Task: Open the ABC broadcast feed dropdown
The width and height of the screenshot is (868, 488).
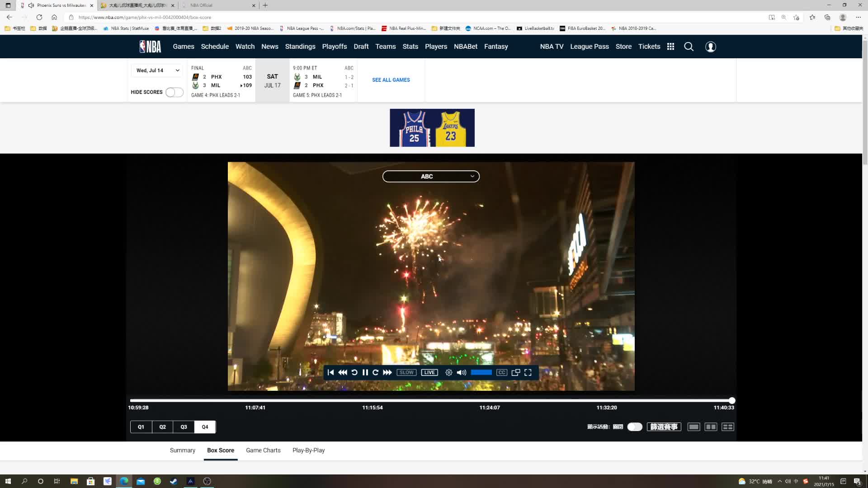Action: 430,176
